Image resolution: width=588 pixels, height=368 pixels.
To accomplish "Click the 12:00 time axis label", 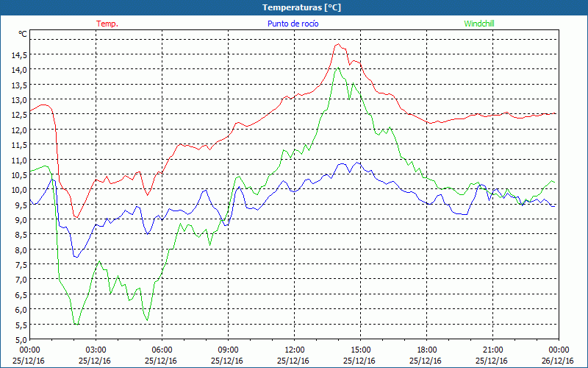I will [295, 350].
